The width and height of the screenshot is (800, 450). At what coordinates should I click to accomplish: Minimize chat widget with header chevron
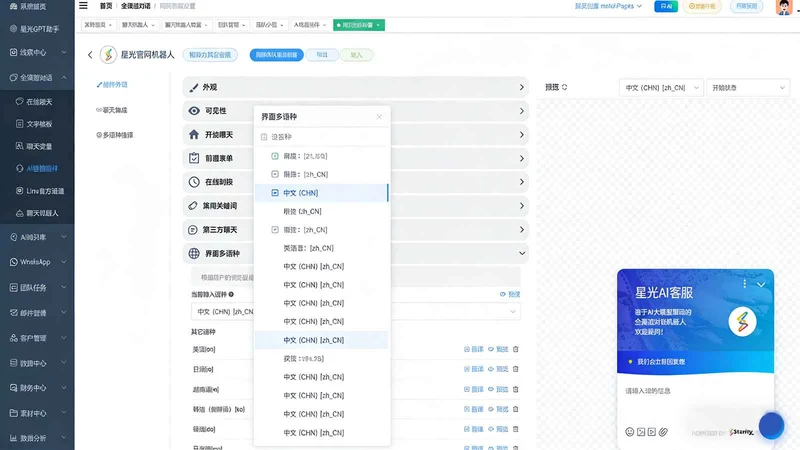761,284
